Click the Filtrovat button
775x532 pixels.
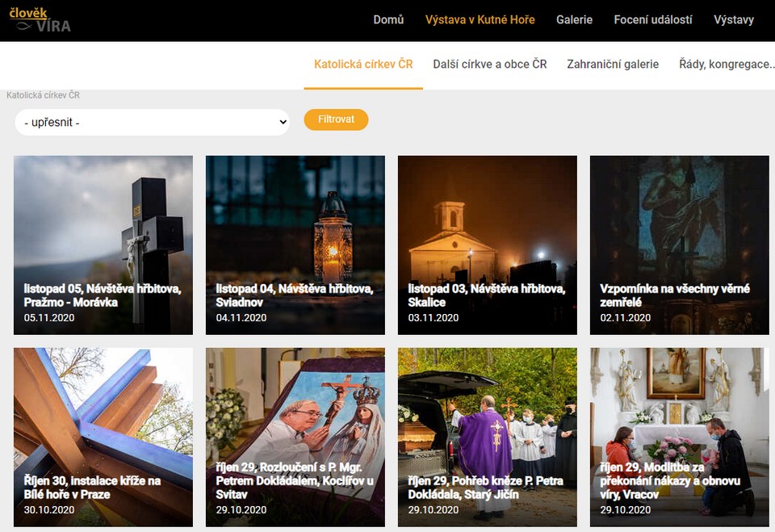336,119
